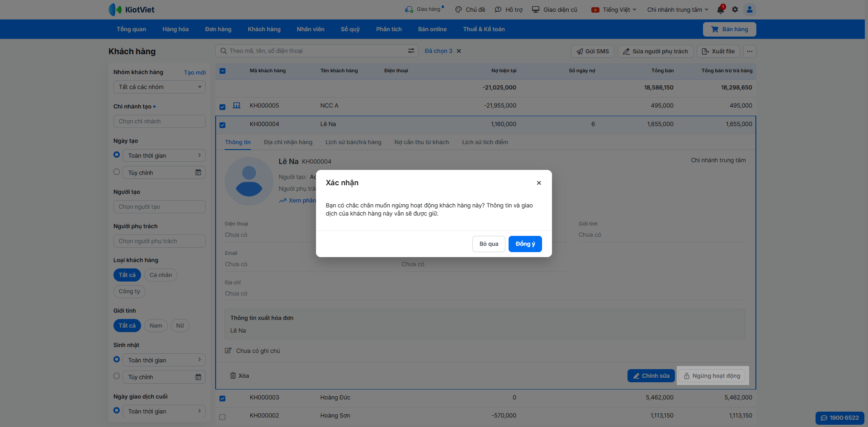Viewport: 868px width, 427px height.
Task: Select the Cá nhân customer type chip
Action: (161, 275)
